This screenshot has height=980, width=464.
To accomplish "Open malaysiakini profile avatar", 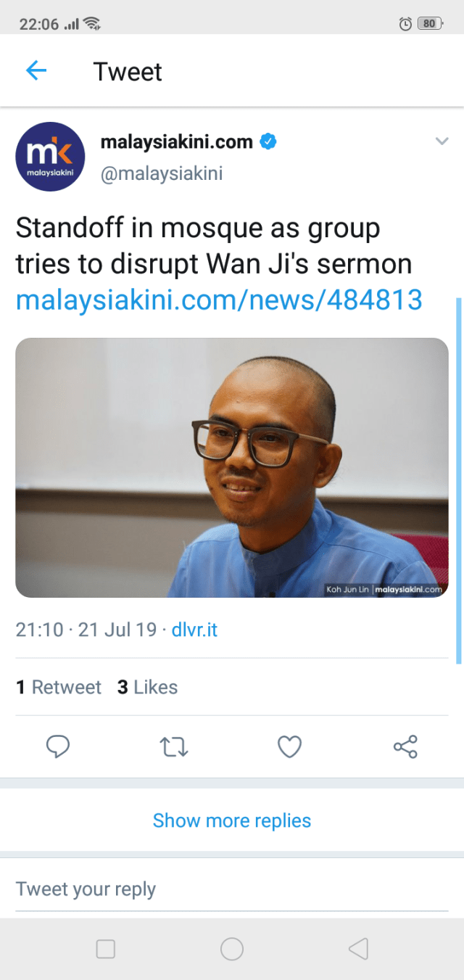I will (50, 156).
